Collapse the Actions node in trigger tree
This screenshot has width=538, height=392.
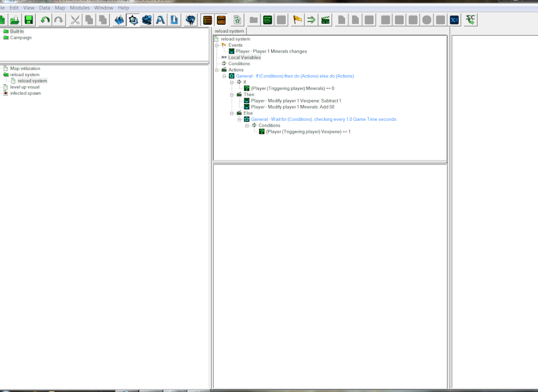(217, 70)
